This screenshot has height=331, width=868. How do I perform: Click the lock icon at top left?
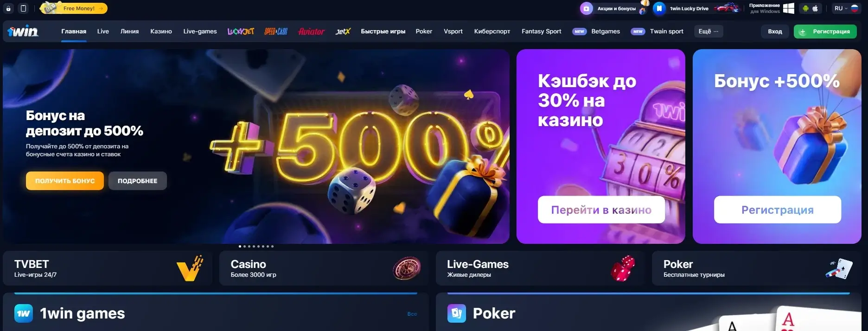[x=8, y=8]
